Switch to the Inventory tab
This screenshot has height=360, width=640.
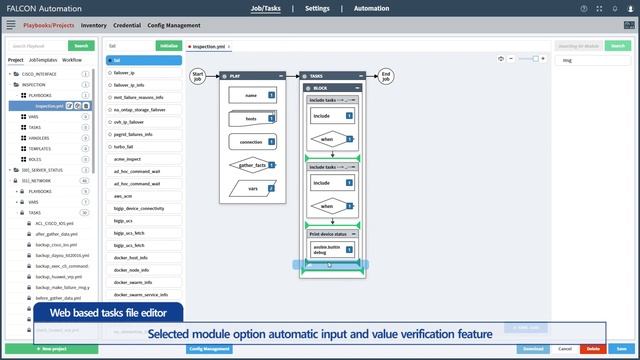pyautogui.click(x=93, y=25)
